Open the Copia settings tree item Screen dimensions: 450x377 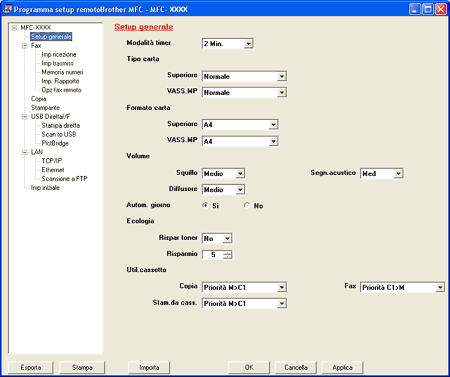39,99
